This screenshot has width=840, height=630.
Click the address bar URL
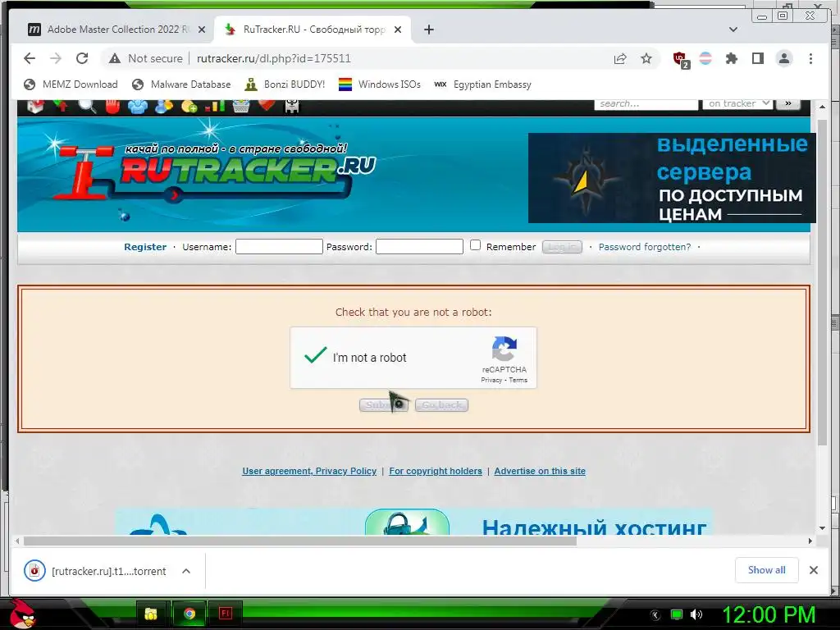(274, 58)
